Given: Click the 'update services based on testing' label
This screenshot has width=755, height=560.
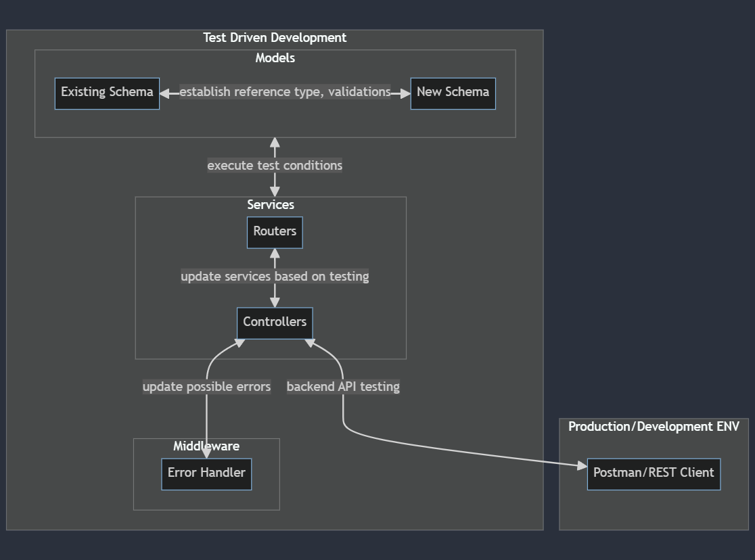Looking at the screenshot, I should pos(275,277).
